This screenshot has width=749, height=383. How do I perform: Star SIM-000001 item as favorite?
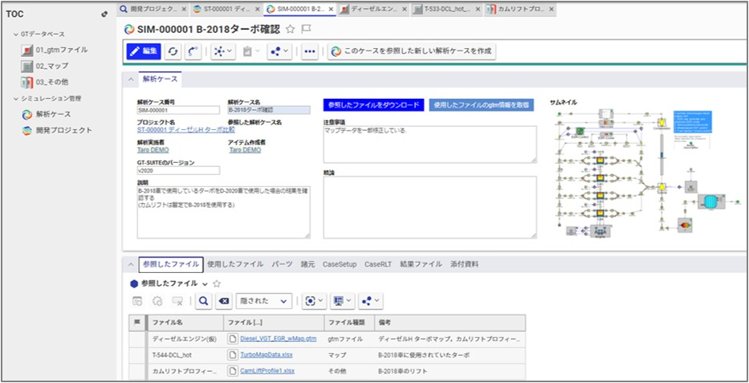(x=290, y=29)
